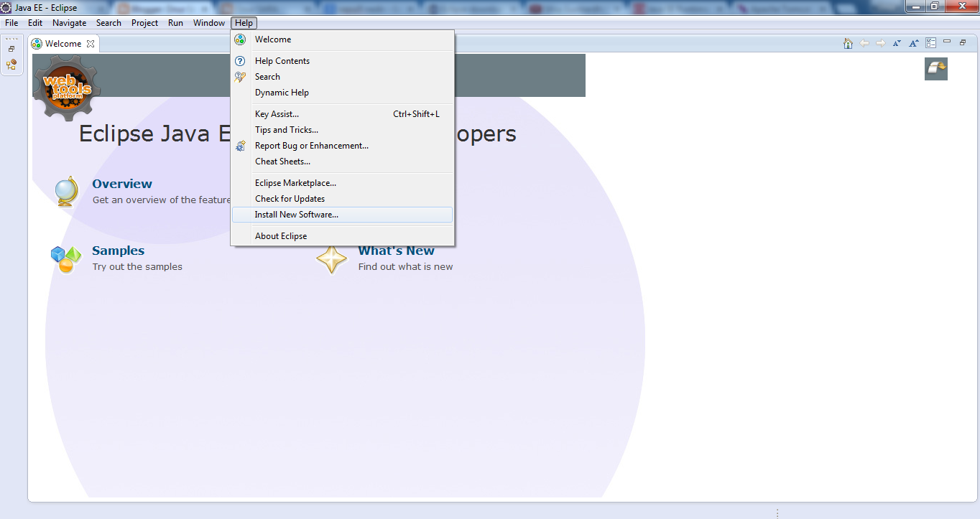Click the Eclipse icon in title bar
The image size is (980, 519).
[x=7, y=7]
